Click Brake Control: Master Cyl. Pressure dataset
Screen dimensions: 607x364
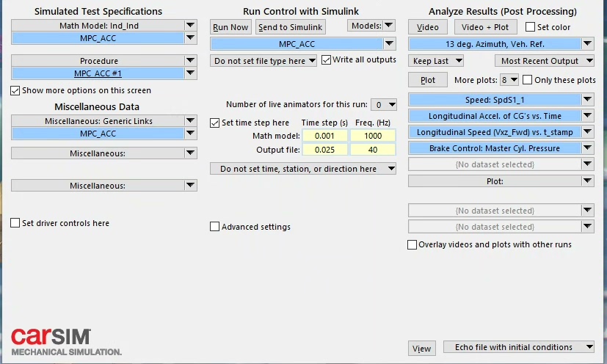pyautogui.click(x=495, y=148)
